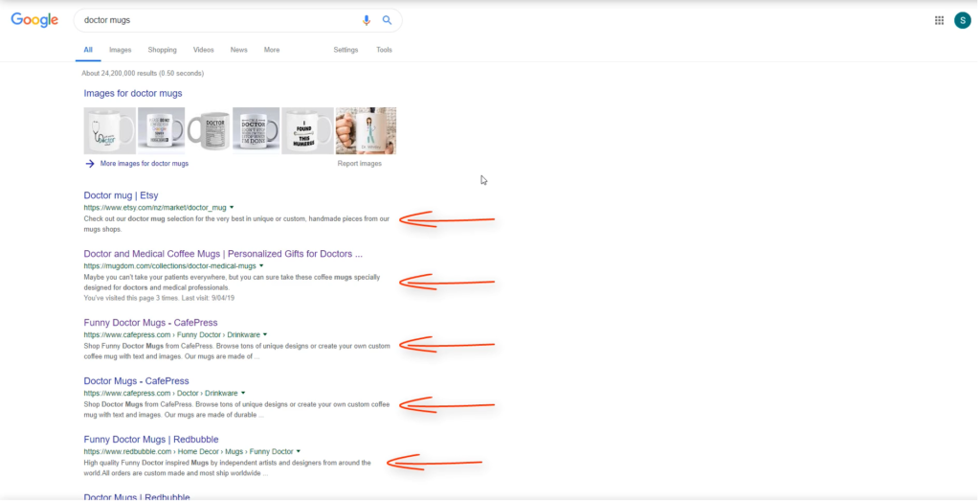Switch to the Images tab
The height and width of the screenshot is (501, 980).
(x=120, y=50)
